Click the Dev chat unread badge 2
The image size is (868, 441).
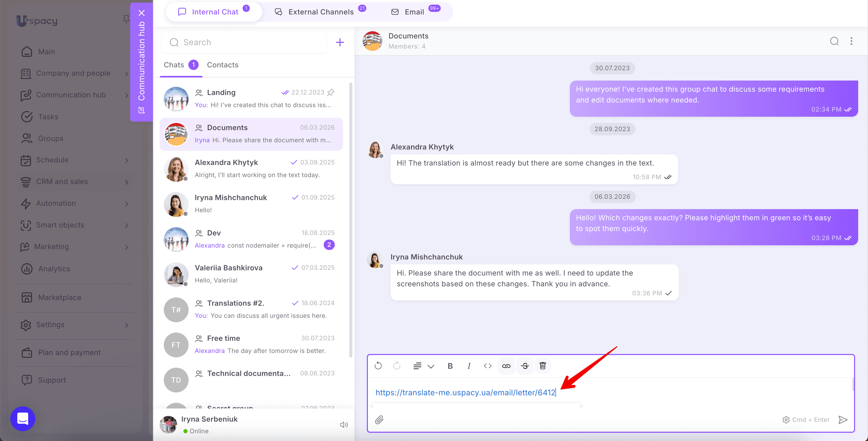click(329, 245)
